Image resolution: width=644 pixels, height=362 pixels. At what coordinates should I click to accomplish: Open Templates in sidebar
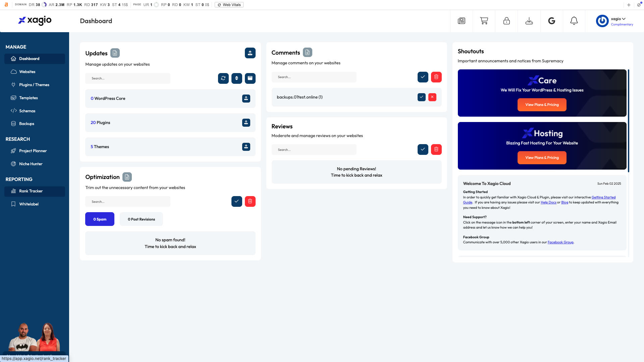[x=35, y=98]
